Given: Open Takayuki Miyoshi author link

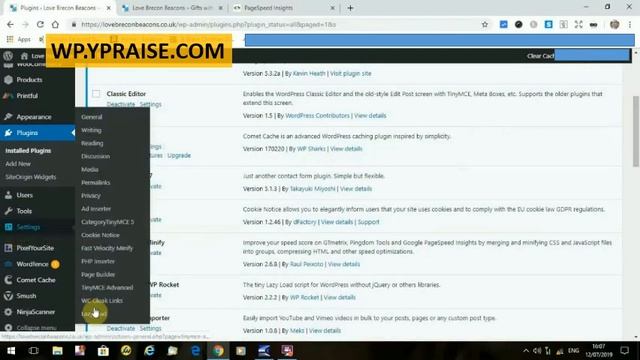Looking at the screenshot, I should 312,189.
